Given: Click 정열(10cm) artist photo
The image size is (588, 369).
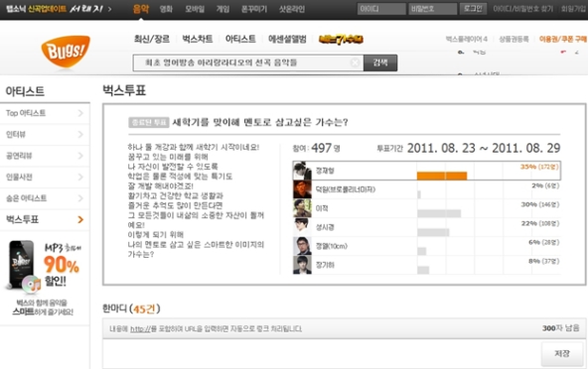Looking at the screenshot, I should pyautogui.click(x=302, y=246).
